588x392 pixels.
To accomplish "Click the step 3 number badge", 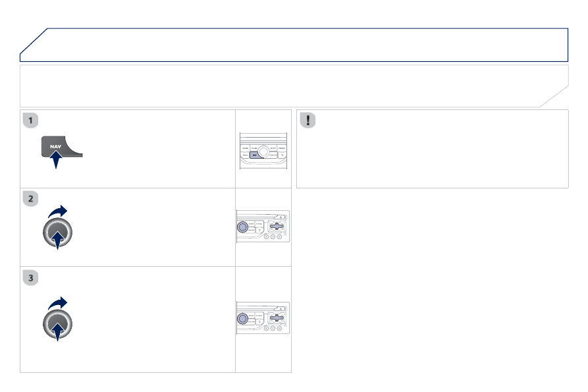I will 31,278.
